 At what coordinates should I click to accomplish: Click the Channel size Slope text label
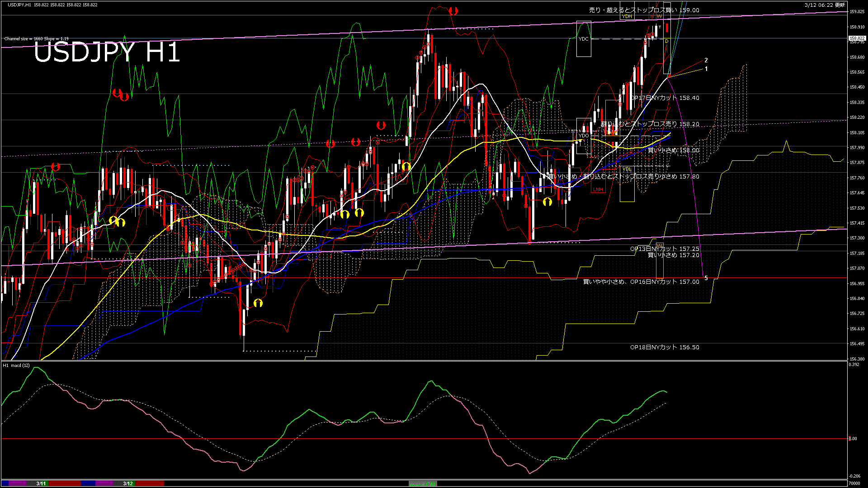(x=36, y=39)
